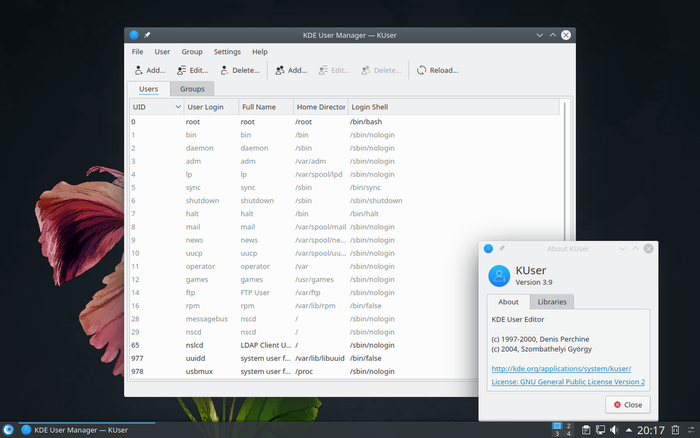Click the Add group toolbar button

pyautogui.click(x=290, y=70)
